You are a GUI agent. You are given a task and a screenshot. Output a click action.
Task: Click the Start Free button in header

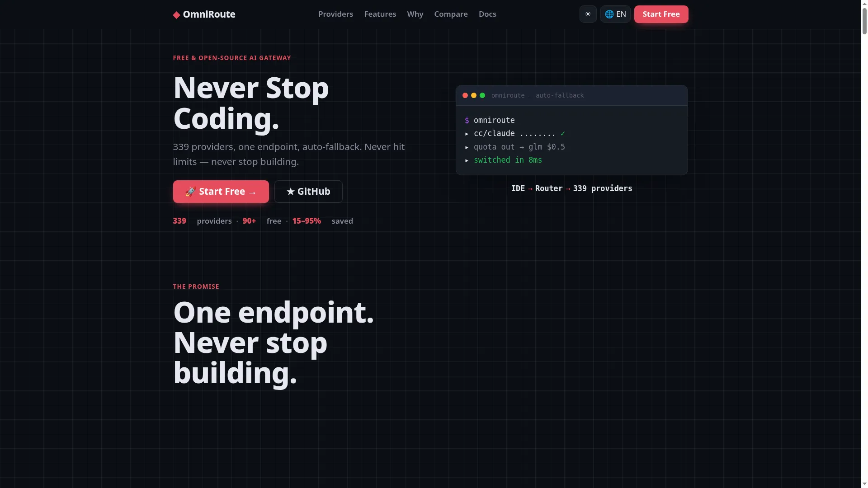tap(661, 14)
